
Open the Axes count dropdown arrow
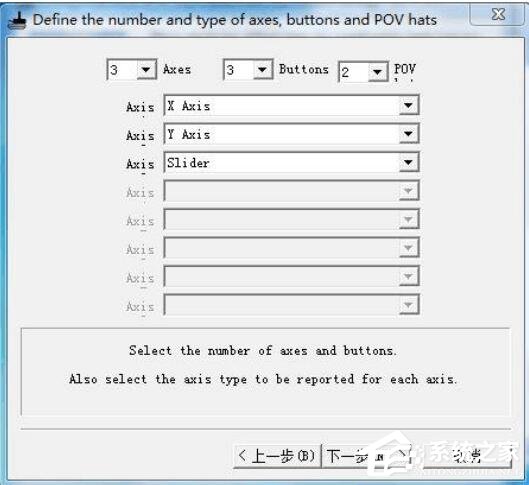tap(146, 70)
